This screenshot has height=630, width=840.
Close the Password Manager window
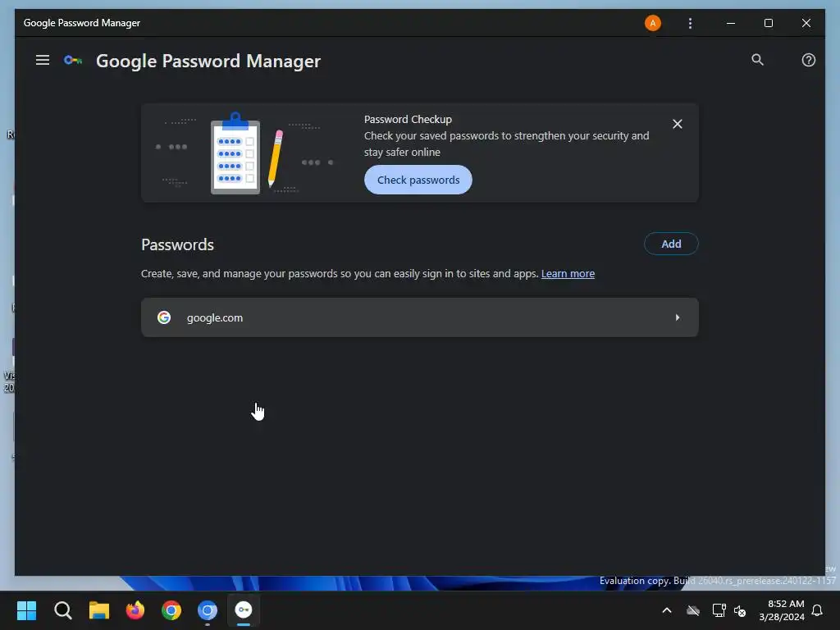pos(806,23)
